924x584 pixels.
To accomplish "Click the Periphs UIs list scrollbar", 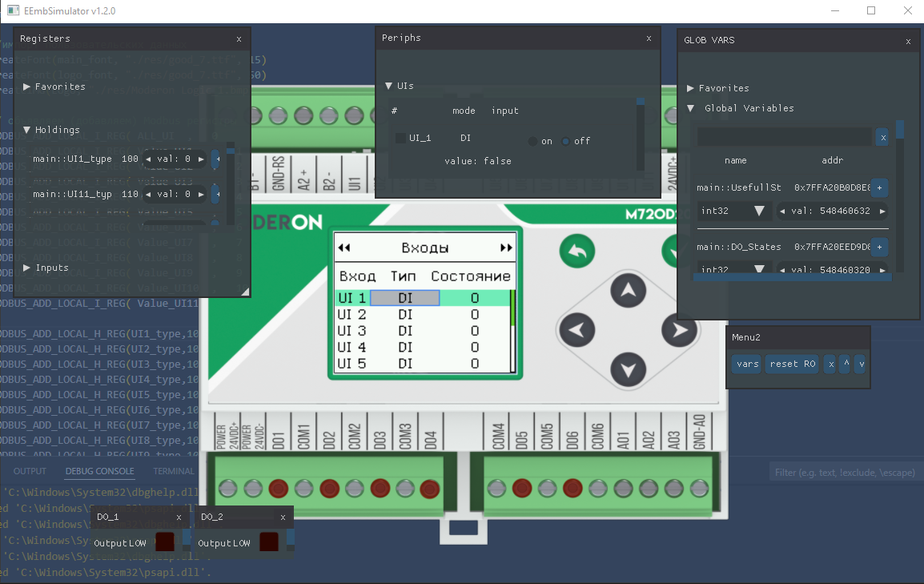I will [640, 134].
